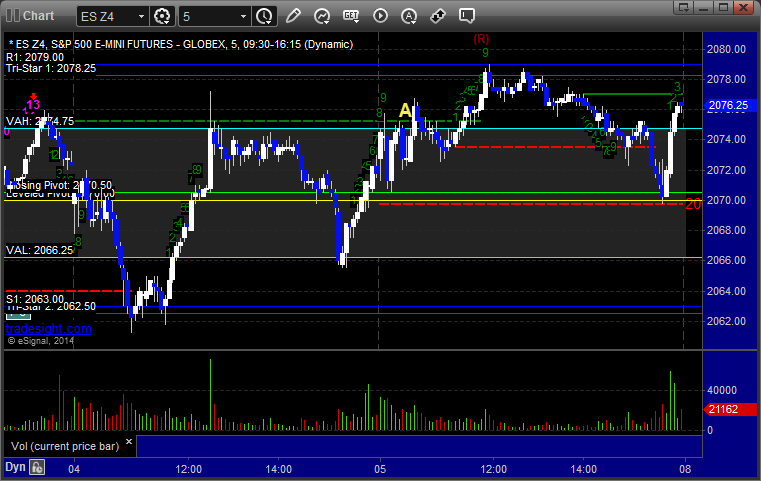Click the red (R) marker atop chart

click(x=481, y=39)
